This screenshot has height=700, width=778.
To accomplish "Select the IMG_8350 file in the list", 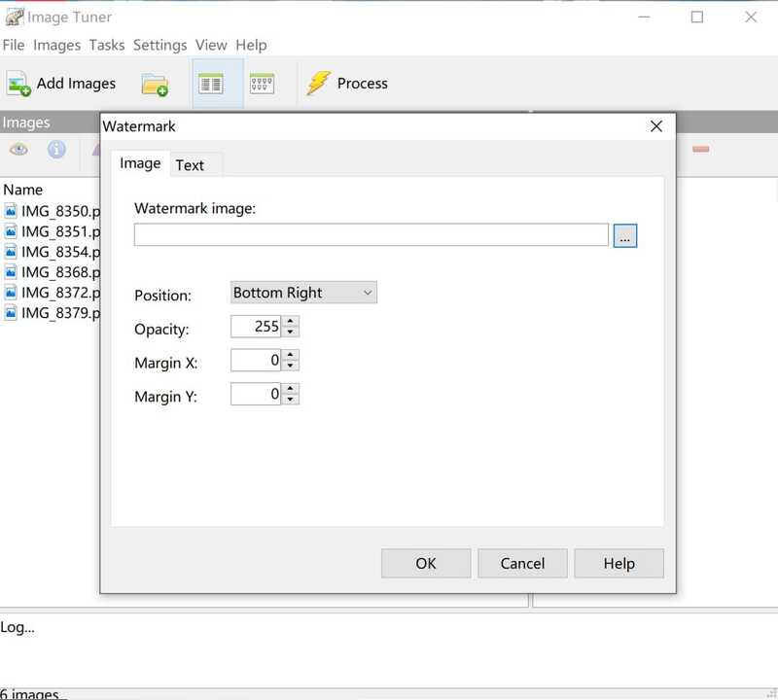I will click(53, 211).
